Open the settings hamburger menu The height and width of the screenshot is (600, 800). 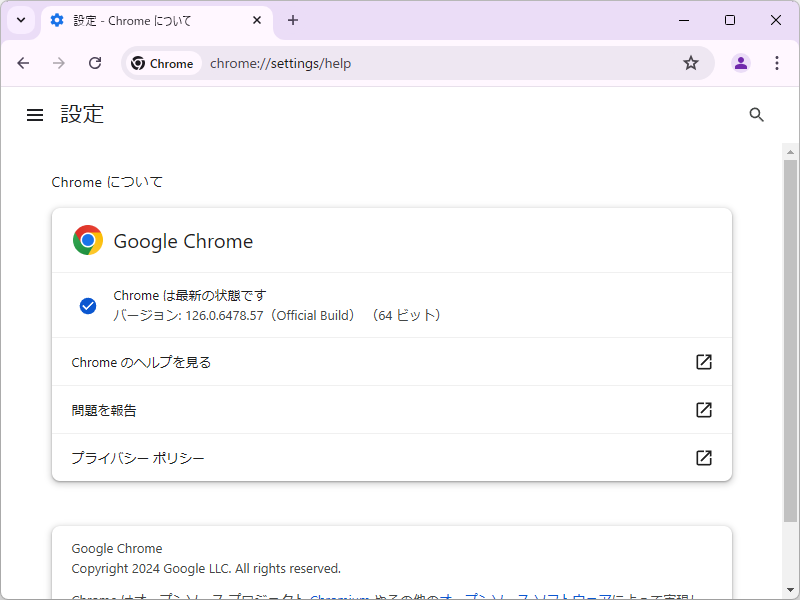click(x=35, y=114)
